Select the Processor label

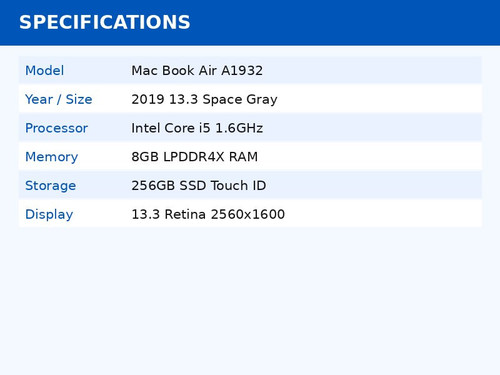[x=57, y=128]
